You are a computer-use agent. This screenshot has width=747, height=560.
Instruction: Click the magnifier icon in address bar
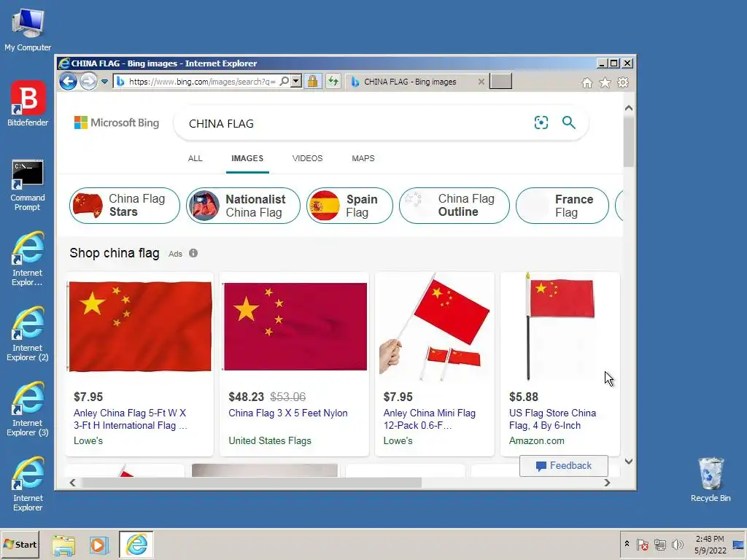click(x=285, y=82)
